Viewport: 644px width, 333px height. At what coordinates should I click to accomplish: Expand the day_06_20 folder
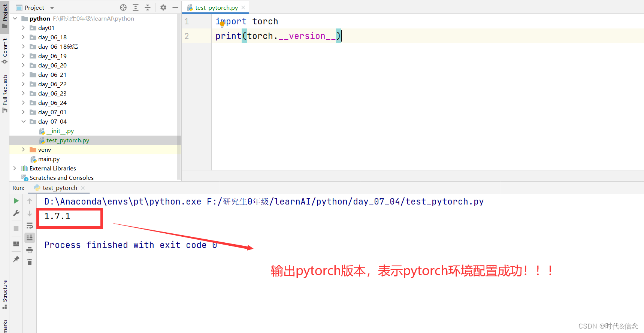23,65
